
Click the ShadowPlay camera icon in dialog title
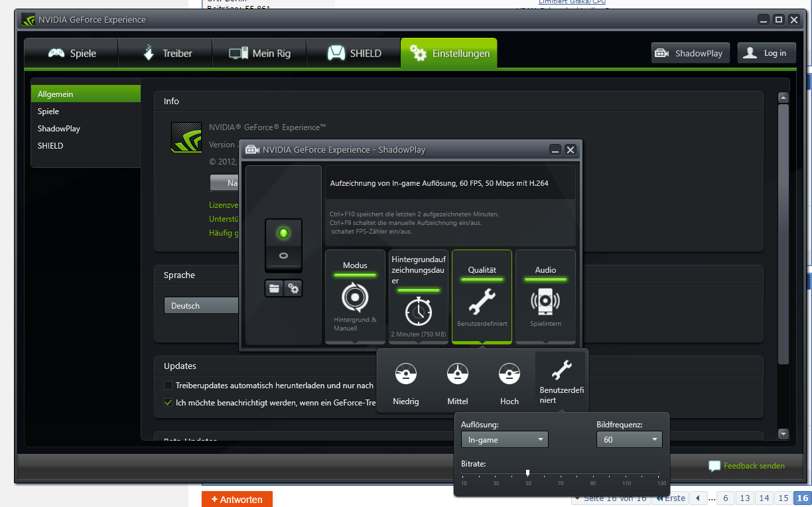[252, 149]
